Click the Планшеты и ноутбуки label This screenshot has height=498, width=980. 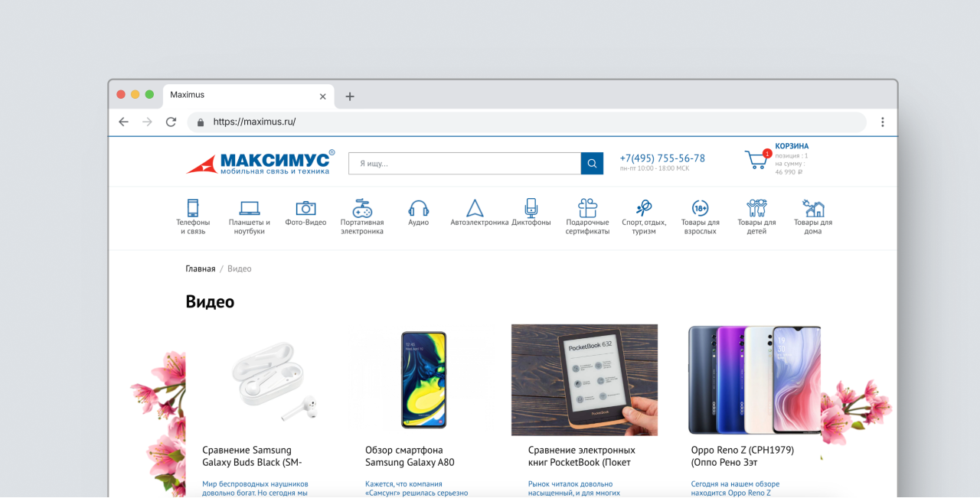click(x=250, y=226)
